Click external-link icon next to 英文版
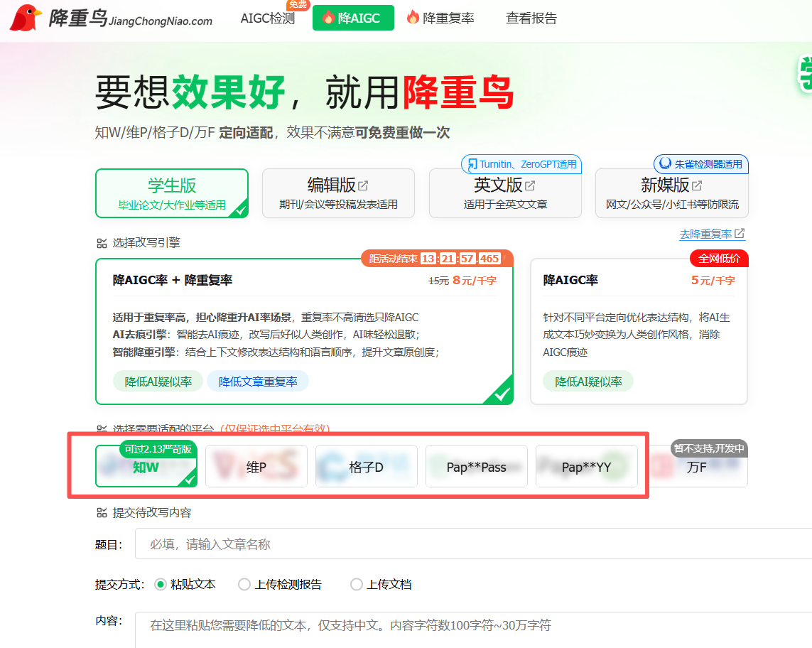The width and height of the screenshot is (812, 648). click(x=530, y=185)
